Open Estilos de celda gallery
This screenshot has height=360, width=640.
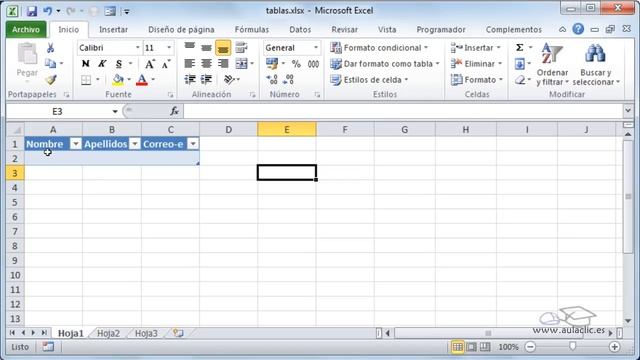(x=369, y=80)
